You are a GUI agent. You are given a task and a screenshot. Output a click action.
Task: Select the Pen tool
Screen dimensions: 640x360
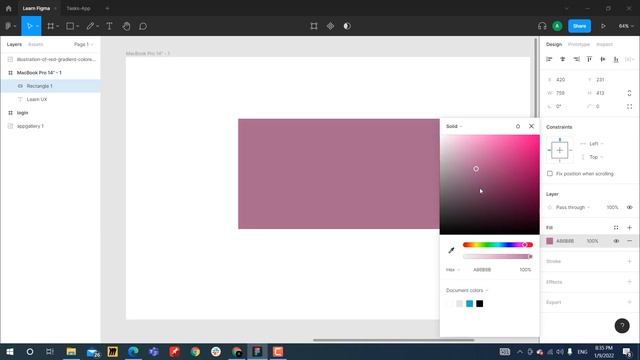click(90, 26)
